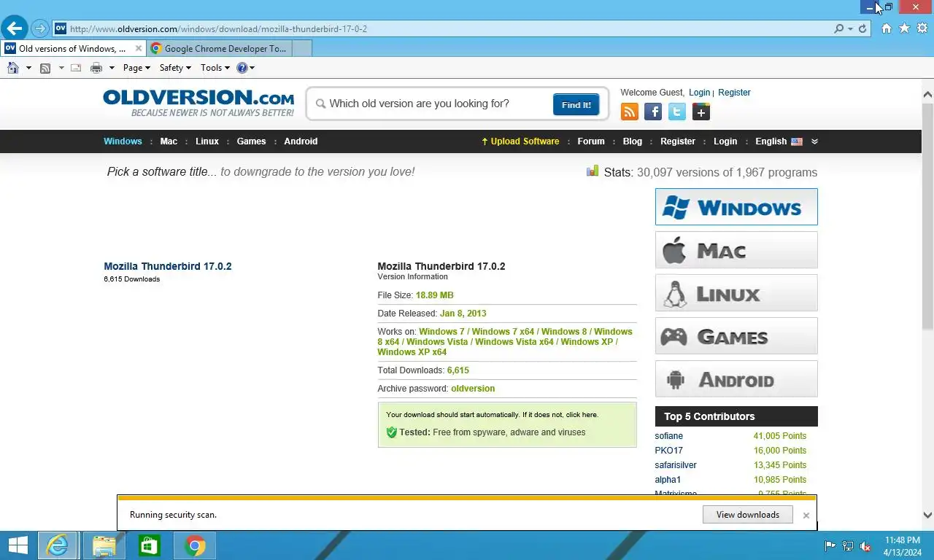
Task: Select the Windows nav item
Action: (x=123, y=141)
